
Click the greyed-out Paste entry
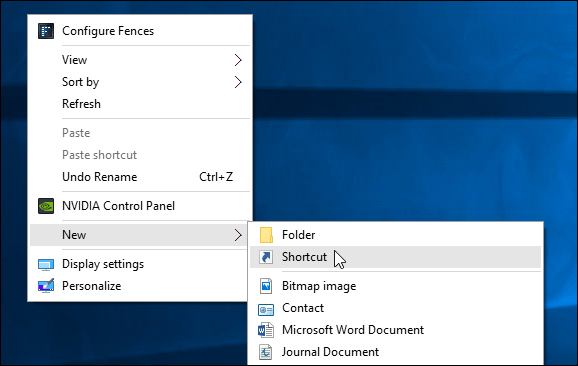[140, 133]
